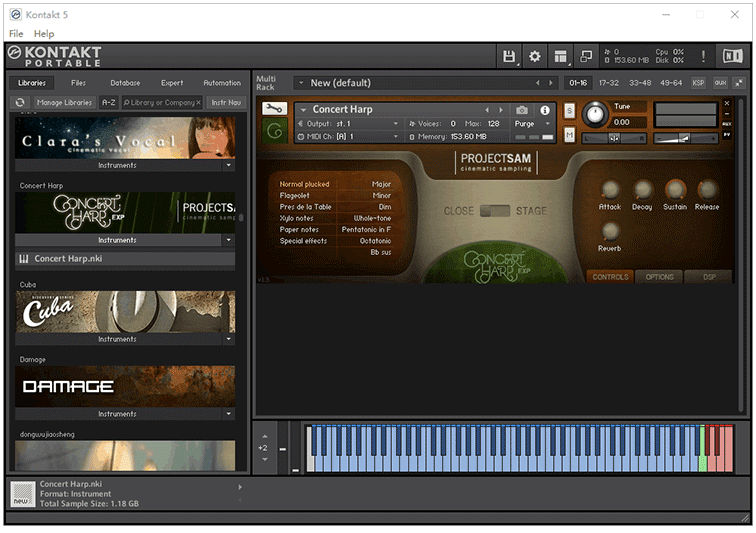This screenshot has width=756, height=533.
Task: Click the Attack knob
Action: coord(610,190)
